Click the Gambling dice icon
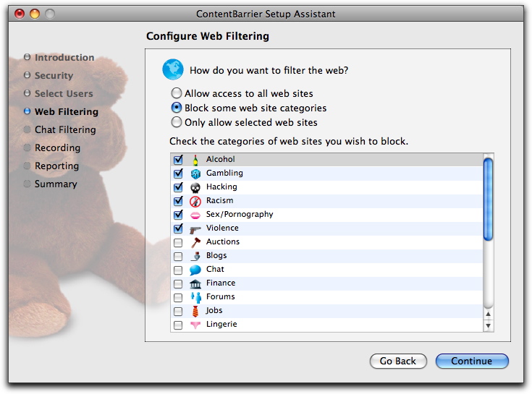The height and width of the screenshot is (394, 532). tap(195, 174)
